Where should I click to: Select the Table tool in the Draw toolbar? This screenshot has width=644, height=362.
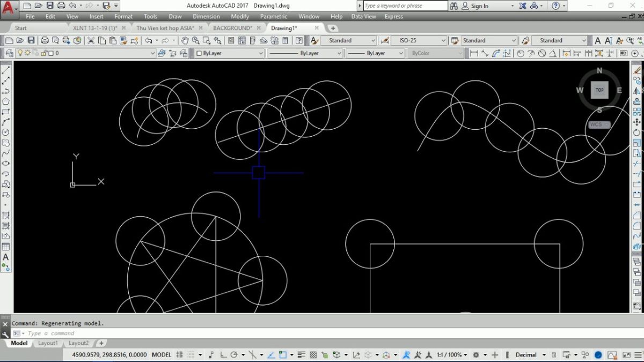point(6,247)
